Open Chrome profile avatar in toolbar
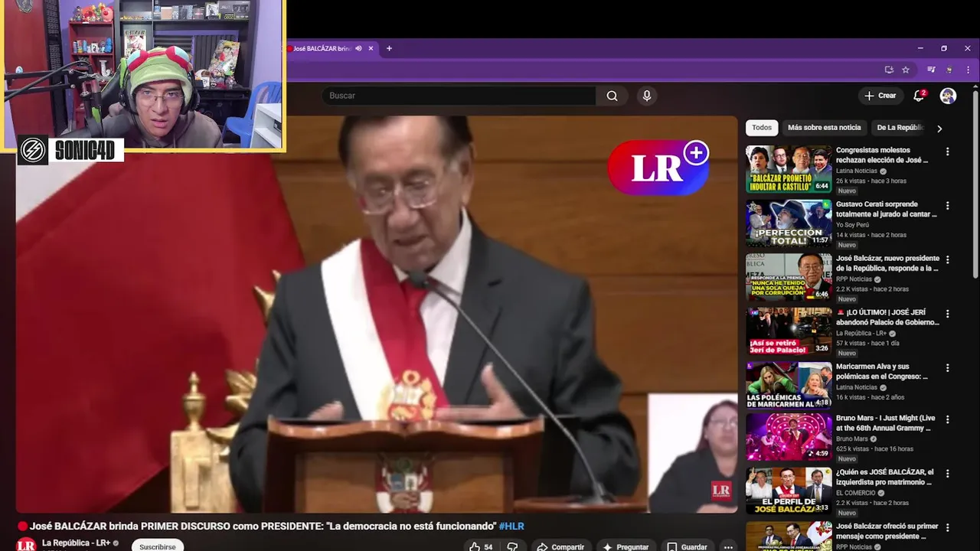The width and height of the screenshot is (980, 551). click(x=949, y=70)
